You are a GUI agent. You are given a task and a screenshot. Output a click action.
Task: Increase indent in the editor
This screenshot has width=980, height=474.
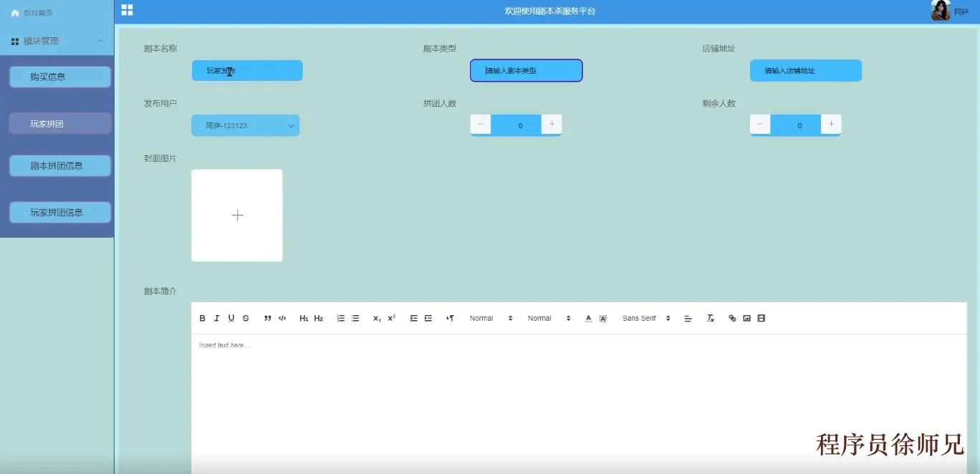(x=428, y=318)
